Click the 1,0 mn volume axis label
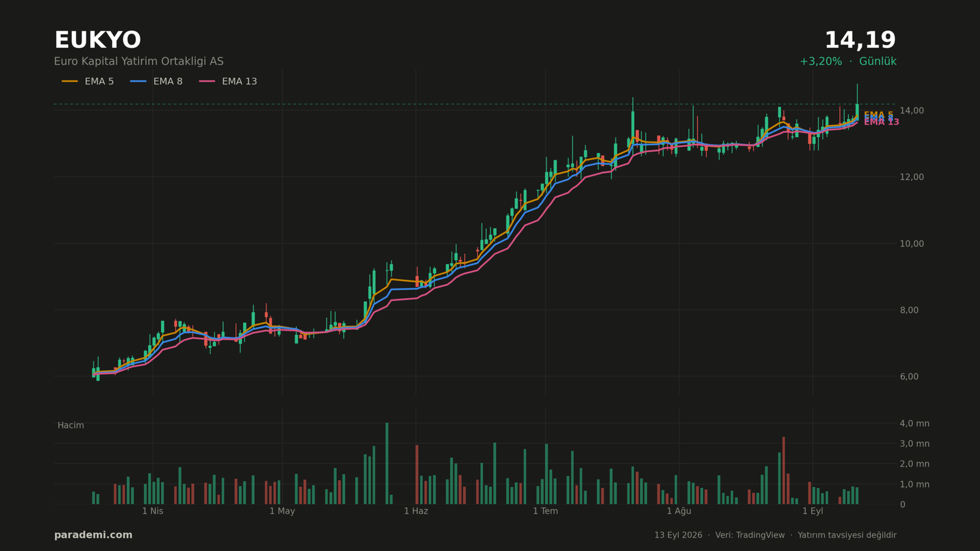The image size is (980, 551). click(x=914, y=484)
